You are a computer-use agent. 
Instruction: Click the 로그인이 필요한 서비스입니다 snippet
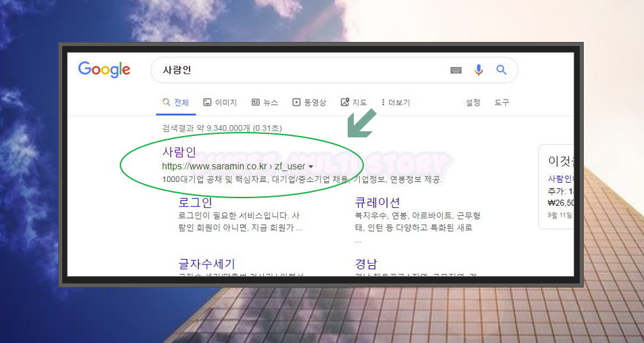click(240, 221)
